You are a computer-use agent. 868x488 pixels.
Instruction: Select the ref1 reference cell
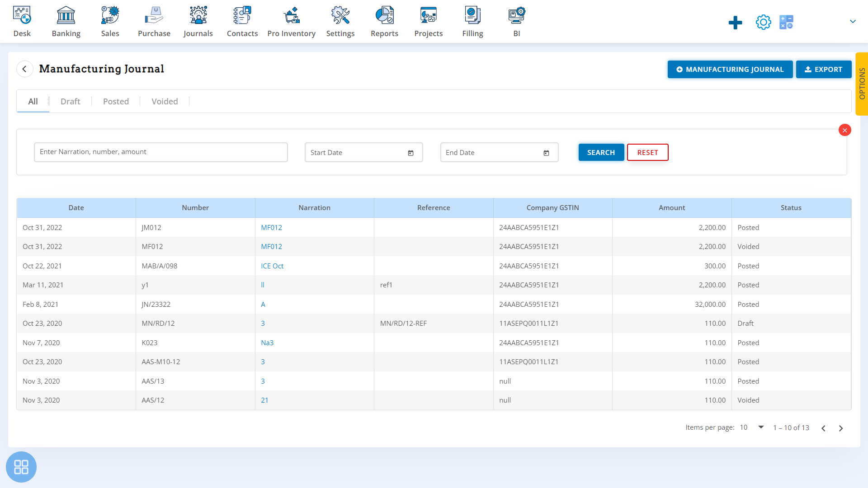(x=434, y=285)
